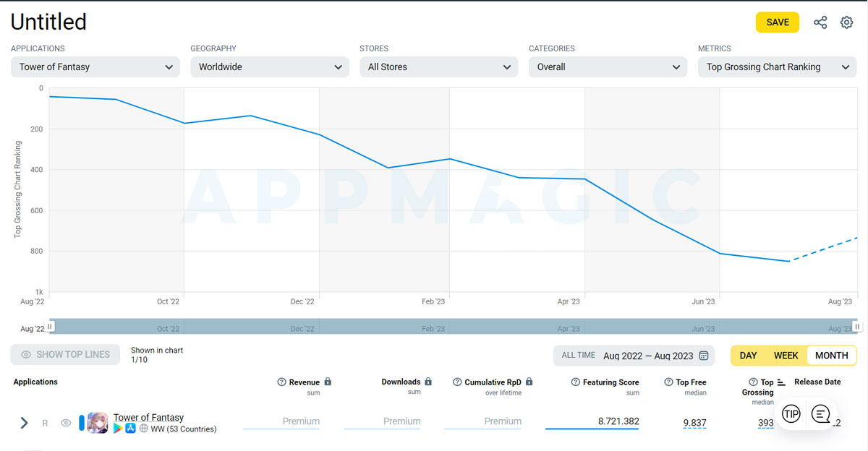This screenshot has height=451, width=868.
Task: Click the Revenue help question icon
Action: [282, 382]
